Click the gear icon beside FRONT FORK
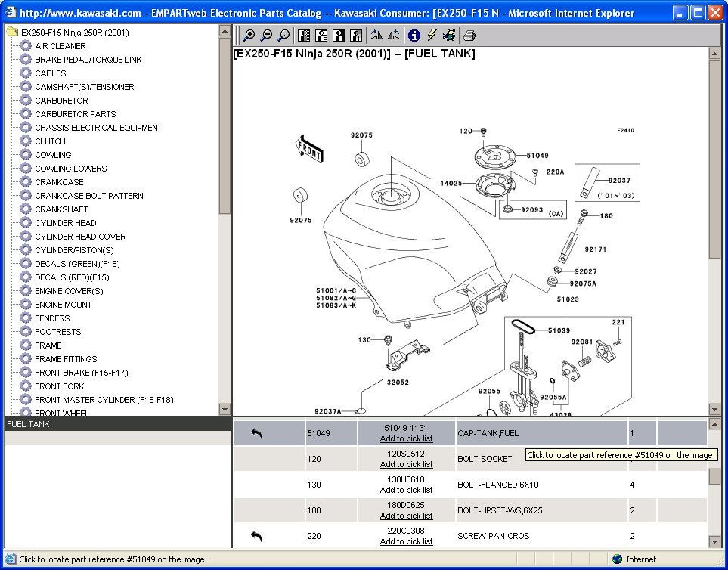The width and height of the screenshot is (728, 570). pos(26,386)
